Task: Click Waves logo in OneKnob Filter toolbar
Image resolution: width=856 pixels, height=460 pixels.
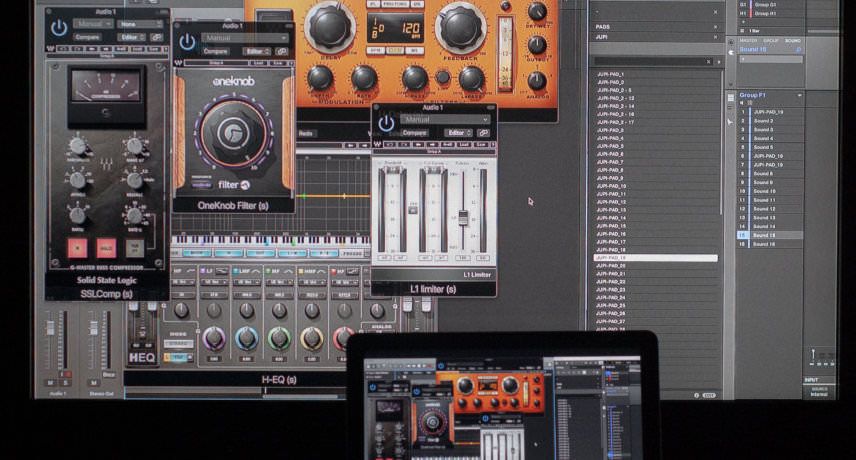Action: [x=178, y=63]
